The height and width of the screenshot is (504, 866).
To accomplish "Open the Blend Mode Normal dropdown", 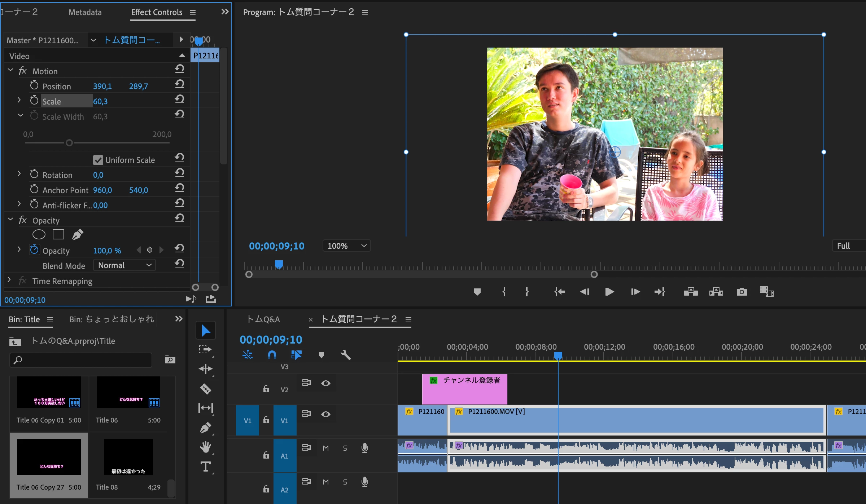I will [124, 265].
